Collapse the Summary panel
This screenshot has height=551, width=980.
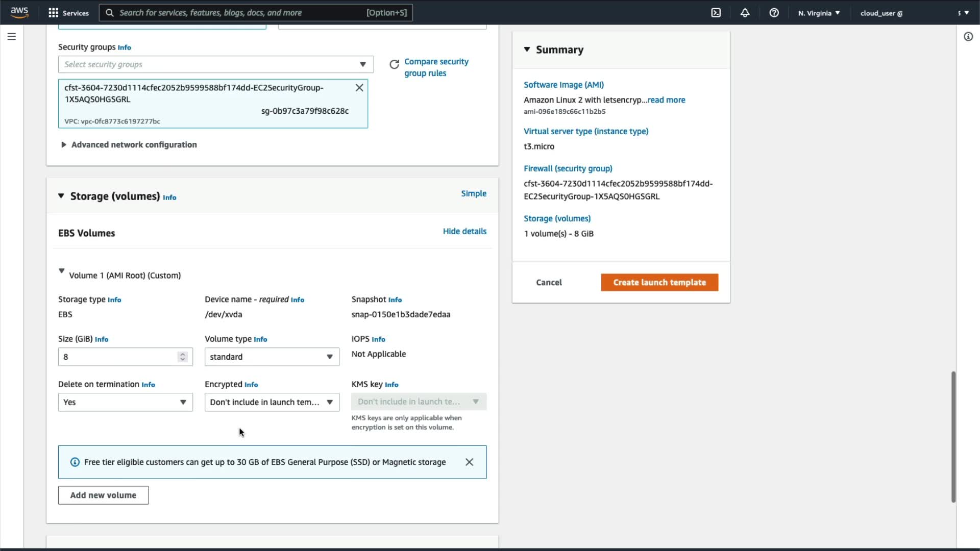click(x=527, y=49)
